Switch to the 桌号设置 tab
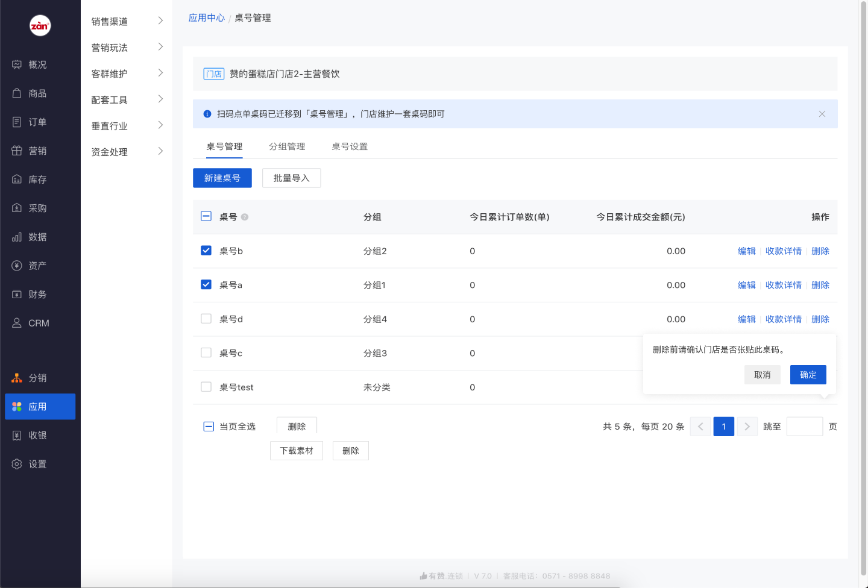Screen dimensions: 868x588 350,146
